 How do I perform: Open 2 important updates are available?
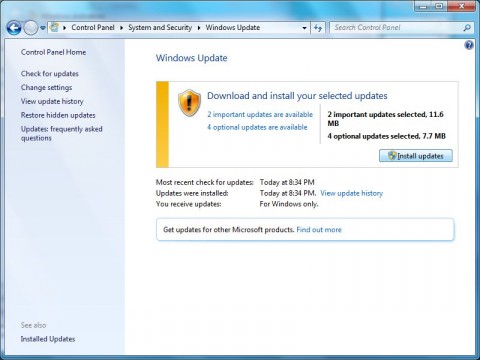[260, 114]
